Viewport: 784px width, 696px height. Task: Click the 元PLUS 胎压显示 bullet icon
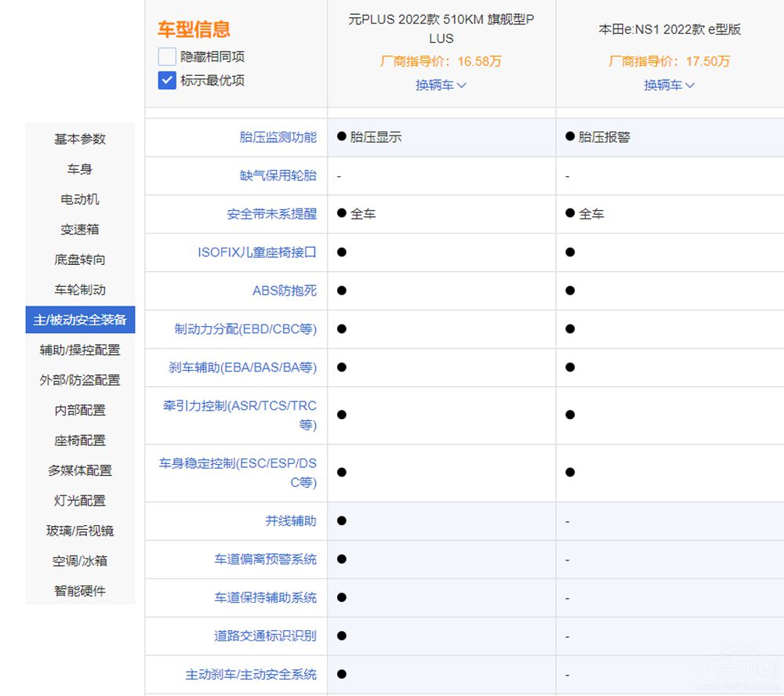pos(342,136)
